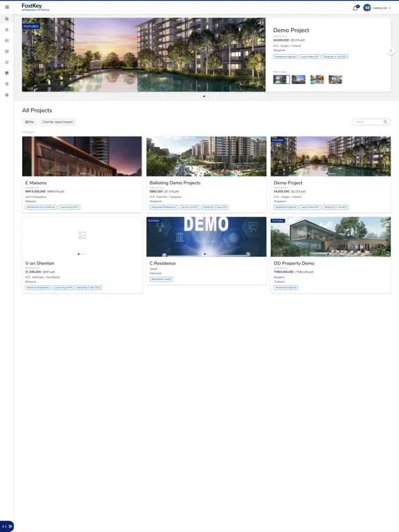Click the Demo Project card title
399x532 pixels.
click(x=288, y=183)
